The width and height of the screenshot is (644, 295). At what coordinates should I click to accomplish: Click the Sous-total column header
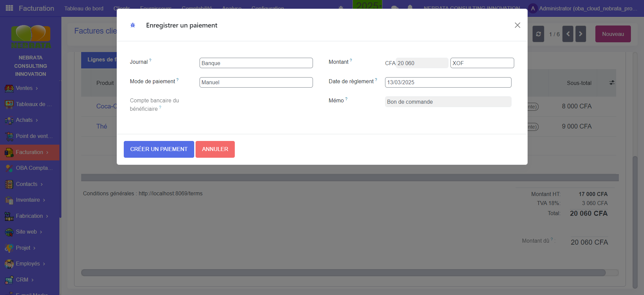pyautogui.click(x=579, y=83)
